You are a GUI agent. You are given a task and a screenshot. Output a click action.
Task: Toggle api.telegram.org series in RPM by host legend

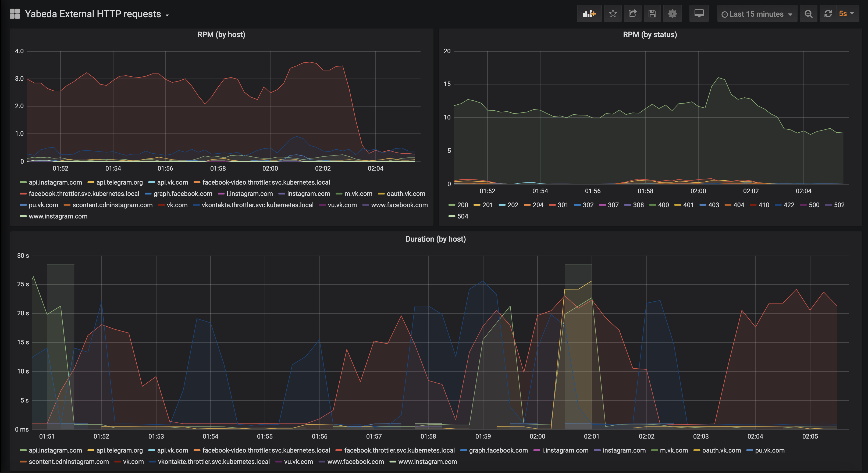point(119,182)
